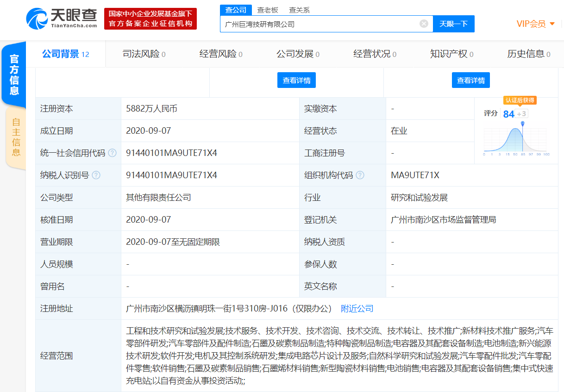Select the 查老板 search tab

click(268, 10)
